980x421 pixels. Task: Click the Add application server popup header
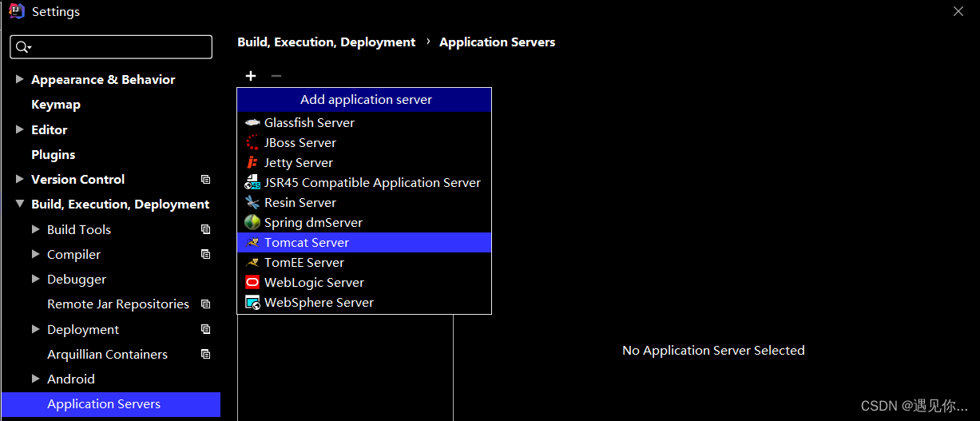click(366, 100)
